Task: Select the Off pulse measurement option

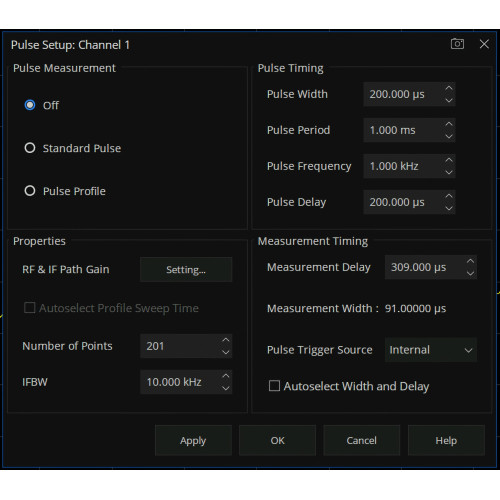Action: coord(30,105)
